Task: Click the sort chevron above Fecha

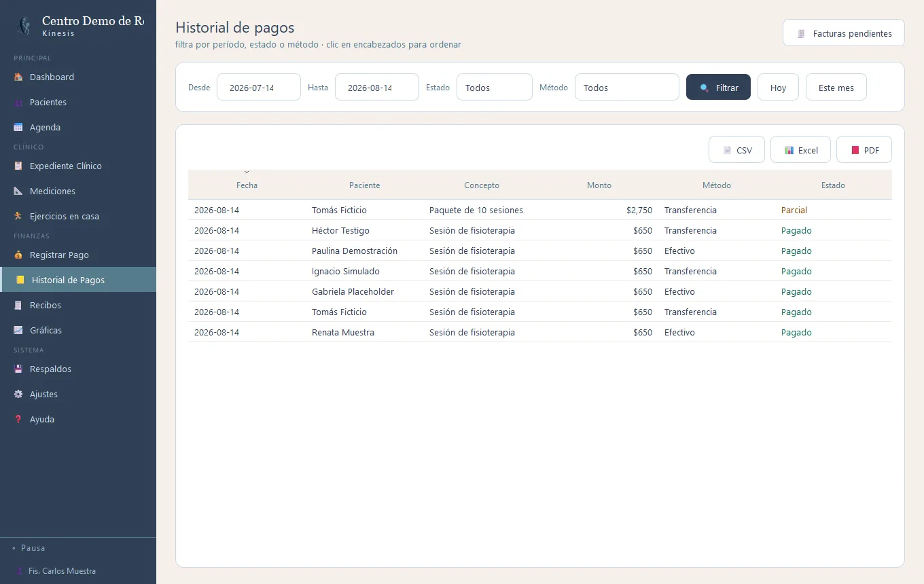Action: (247, 172)
